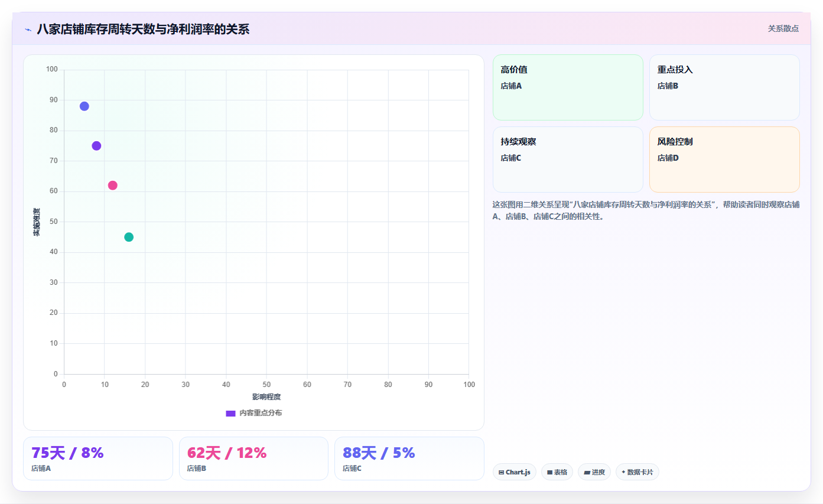Open the 风险控制 店铺D card
The image size is (823, 504).
tap(724, 160)
